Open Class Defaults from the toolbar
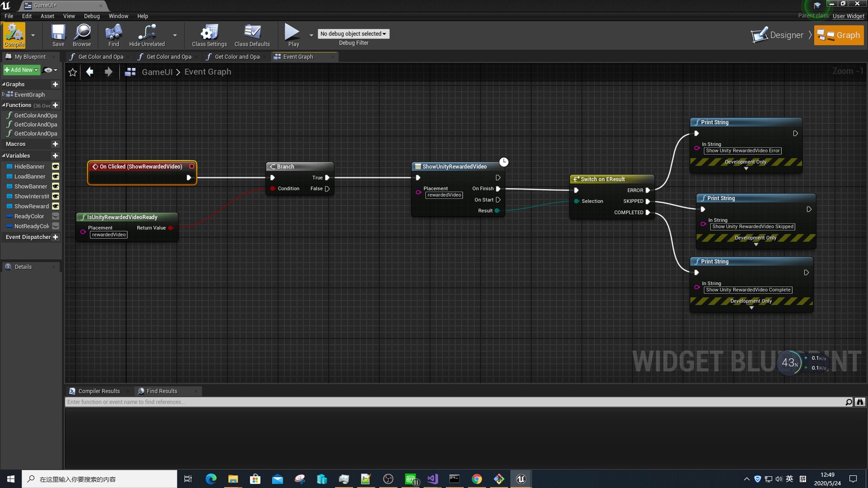Screen dimensions: 868x488 (x=252, y=33)
